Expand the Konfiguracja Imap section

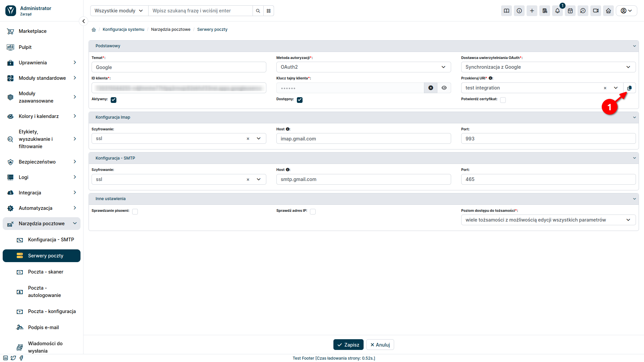tap(364, 117)
